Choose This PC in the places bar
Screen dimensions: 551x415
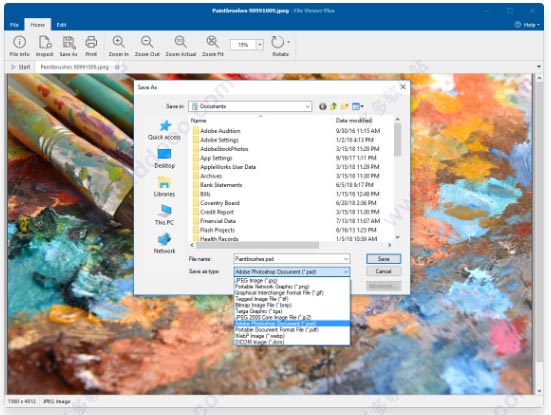tap(164, 215)
